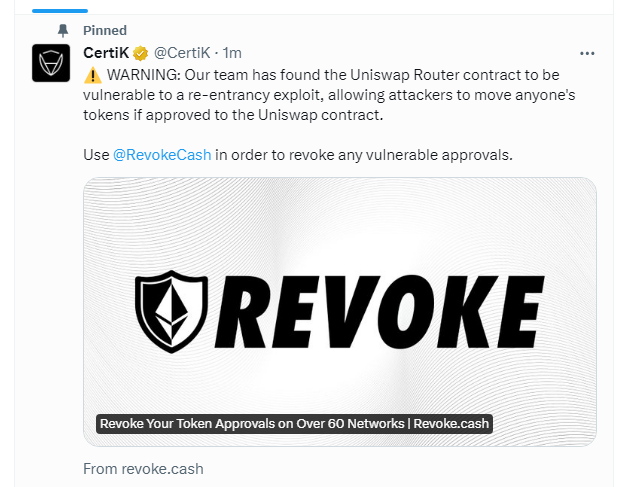621x487 pixels.
Task: Click the @RevokeCash mention
Action: click(162, 155)
